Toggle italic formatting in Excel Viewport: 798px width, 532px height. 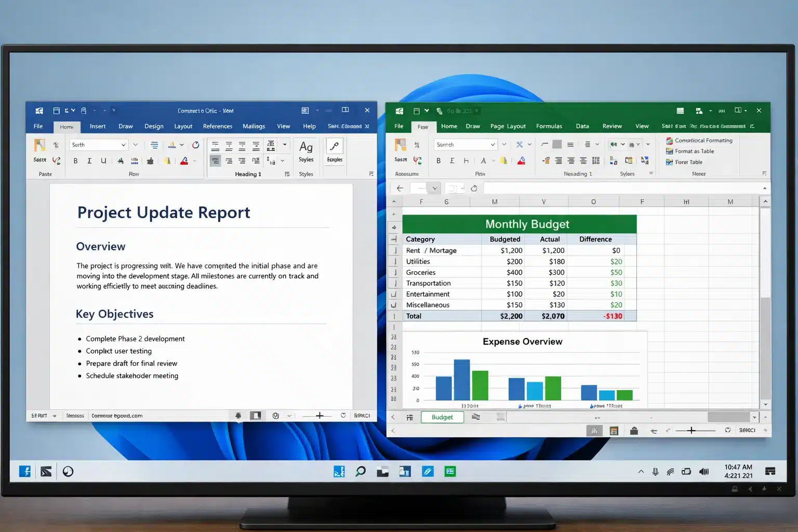[x=453, y=161]
